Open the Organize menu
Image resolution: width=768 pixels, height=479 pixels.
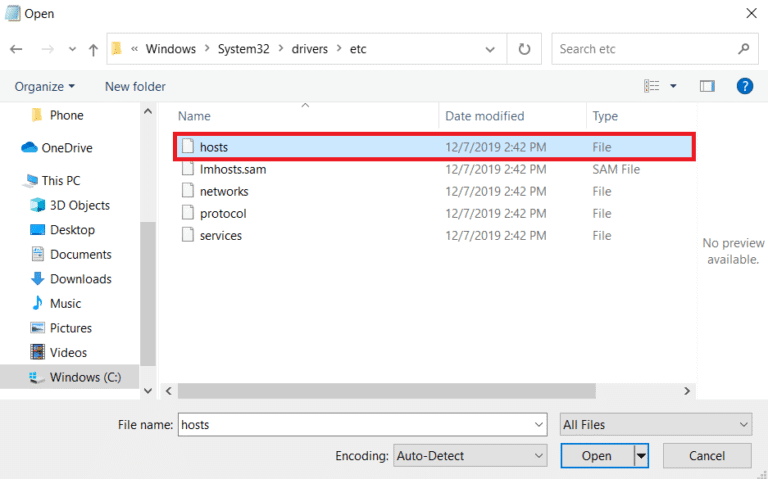coord(45,87)
